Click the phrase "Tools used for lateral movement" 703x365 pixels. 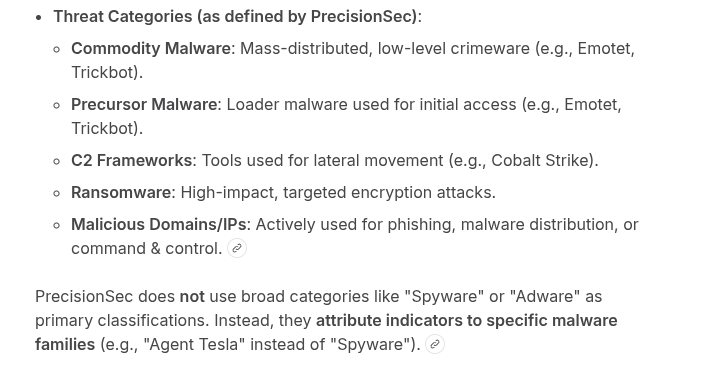click(x=322, y=161)
